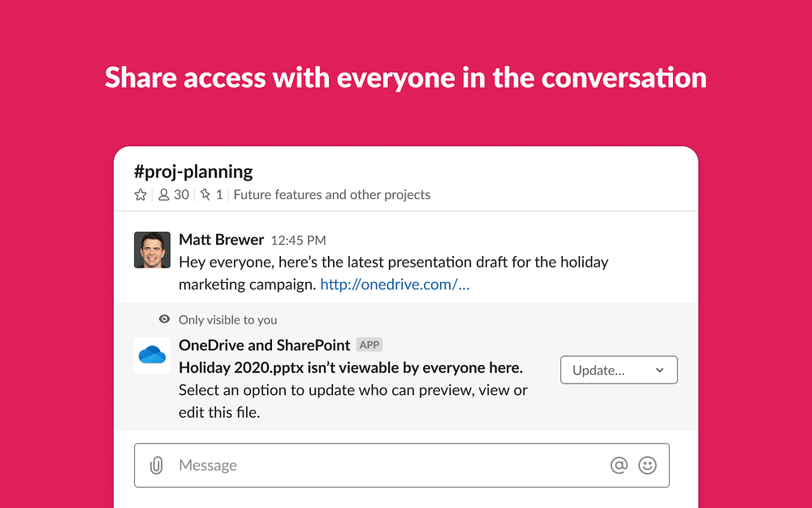Star the #proj-planning channel
The height and width of the screenshot is (508, 812).
[x=140, y=195]
